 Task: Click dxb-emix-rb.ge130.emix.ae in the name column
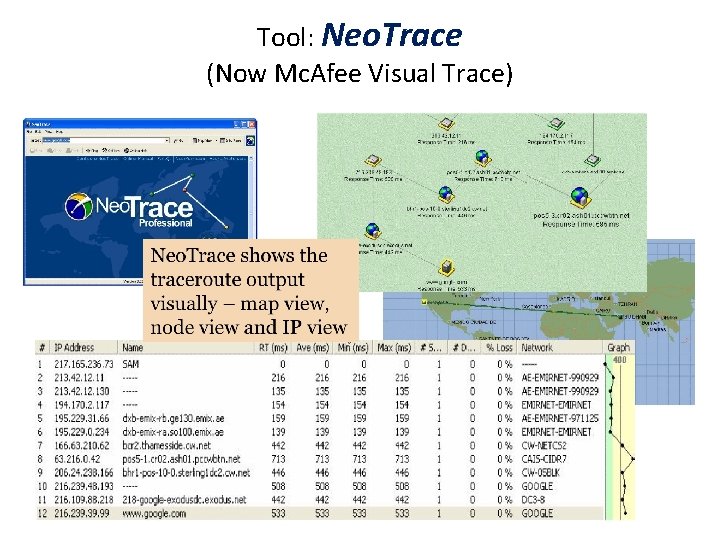[x=173, y=418]
